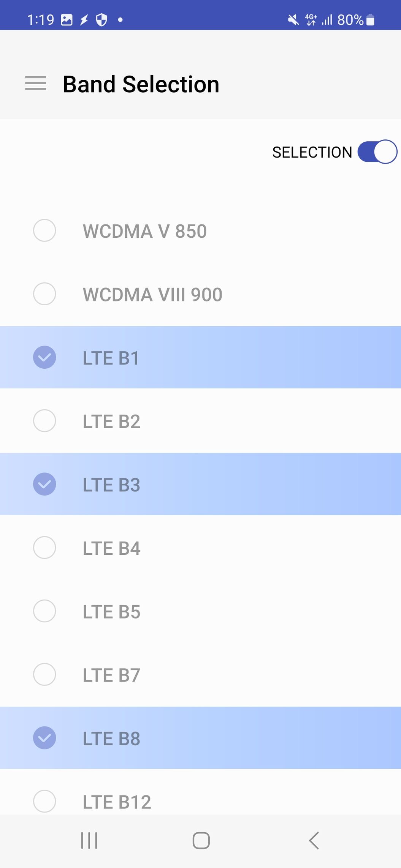
Task: Tap the battery indicator icon
Action: pyautogui.click(x=370, y=20)
